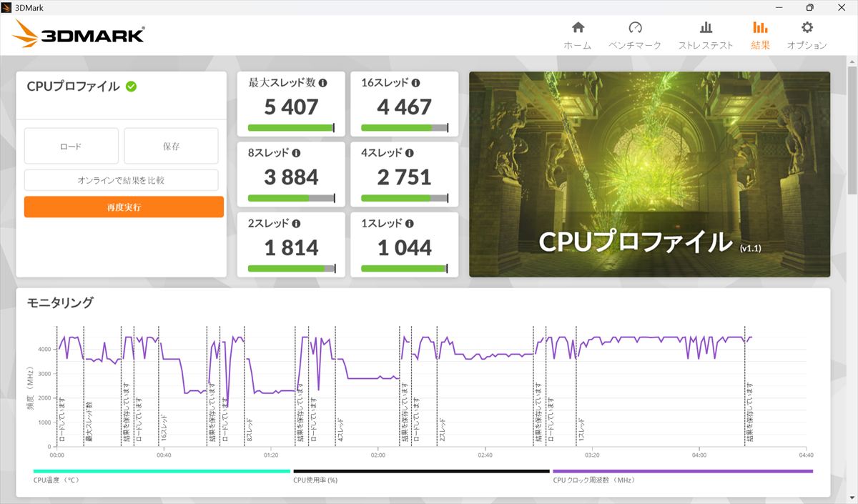Toggle CPU温度 legend in monitoring chart
The image size is (858, 504).
[162, 475]
